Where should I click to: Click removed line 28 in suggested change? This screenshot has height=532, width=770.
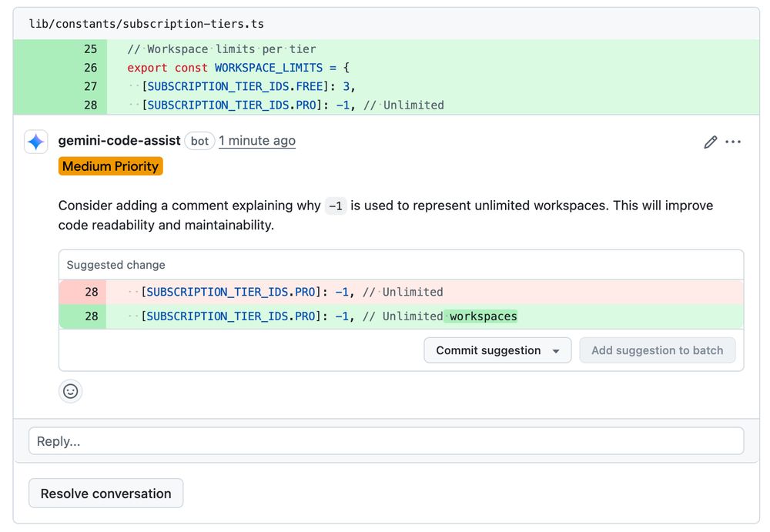pyautogui.click(x=401, y=292)
